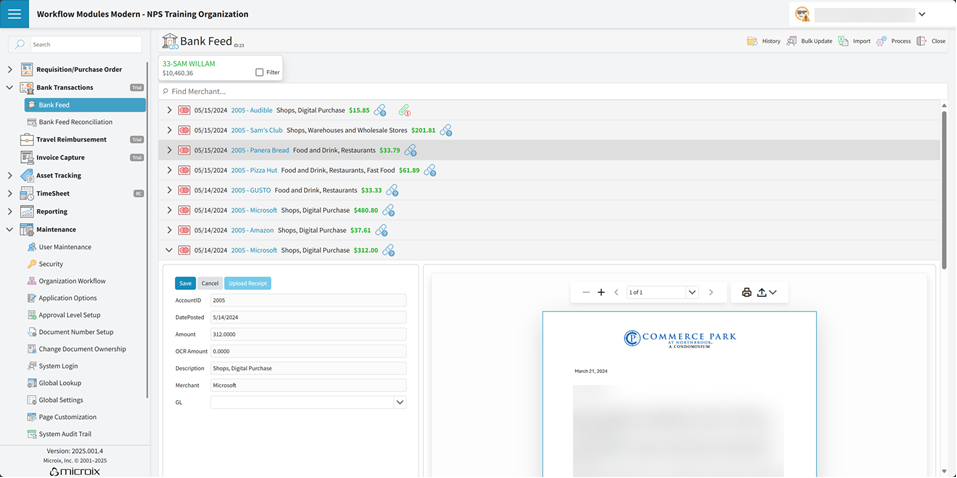Click the attachment icon on Panera Bread row
Screen dimensions: 957x478
point(410,150)
